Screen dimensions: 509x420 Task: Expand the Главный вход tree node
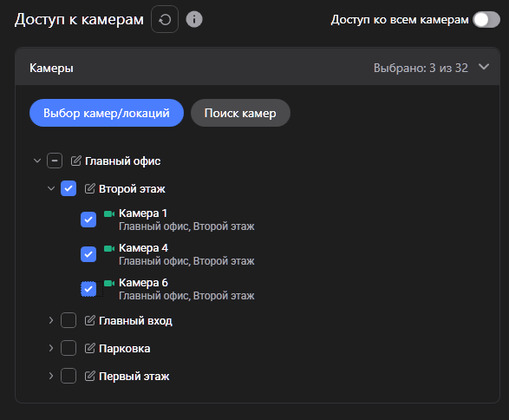point(51,320)
